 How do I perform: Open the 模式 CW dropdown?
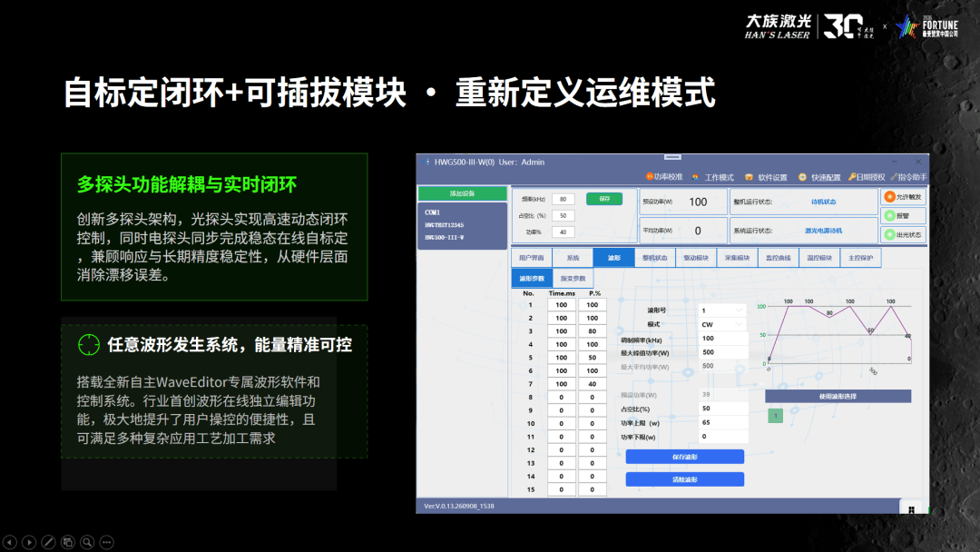point(722,324)
